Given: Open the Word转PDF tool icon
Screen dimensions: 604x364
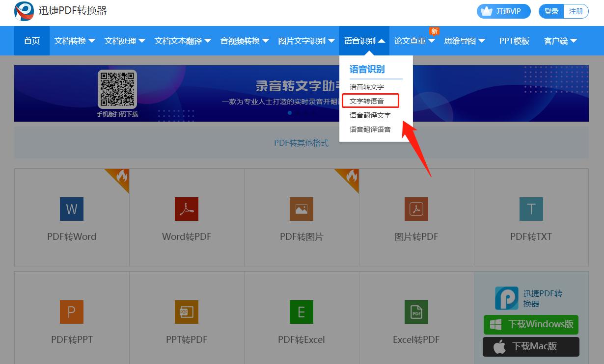Looking at the screenshot, I should pos(186,208).
